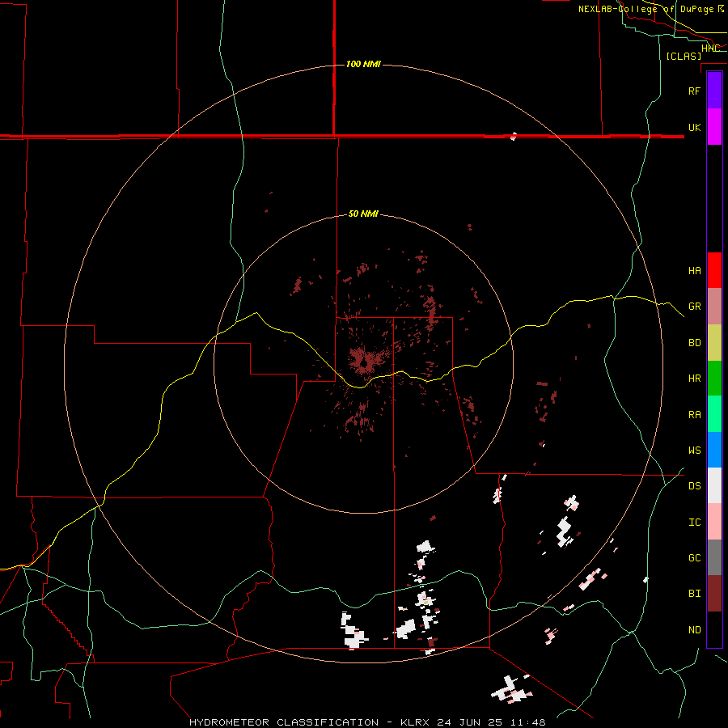The image size is (728, 728).
Task: Click the 11:48 timestamp
Action: click(x=528, y=722)
